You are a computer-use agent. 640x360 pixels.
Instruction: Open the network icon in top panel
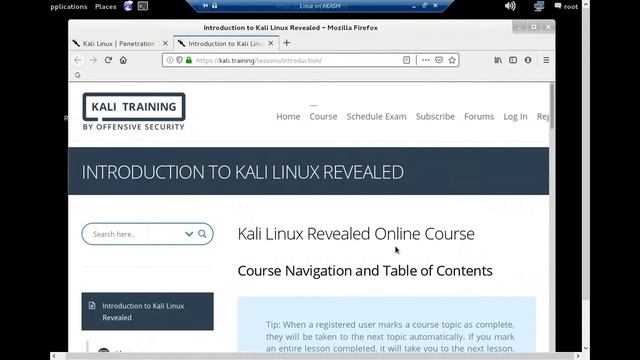tap(539, 6)
